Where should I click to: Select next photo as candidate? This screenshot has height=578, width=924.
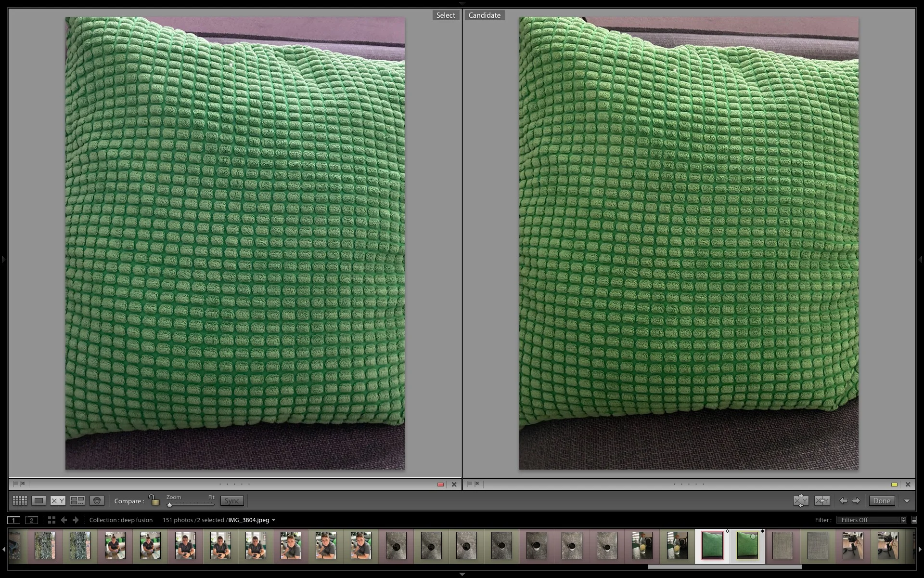click(856, 501)
